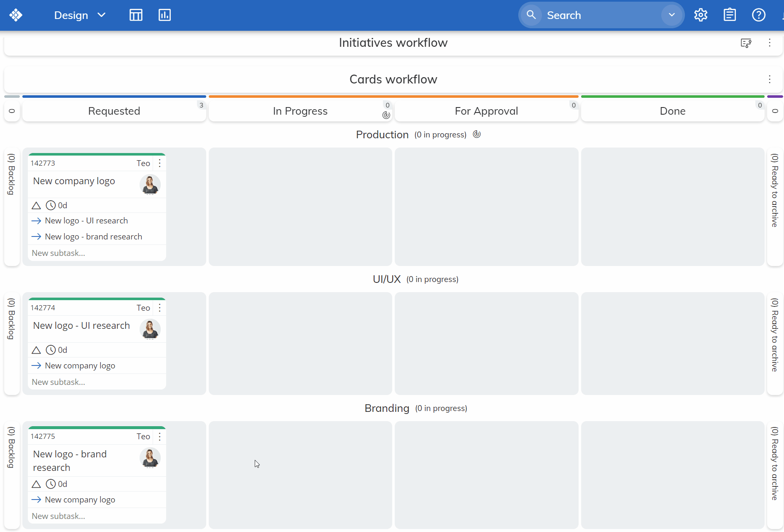Open the settings gear icon

[x=700, y=15]
